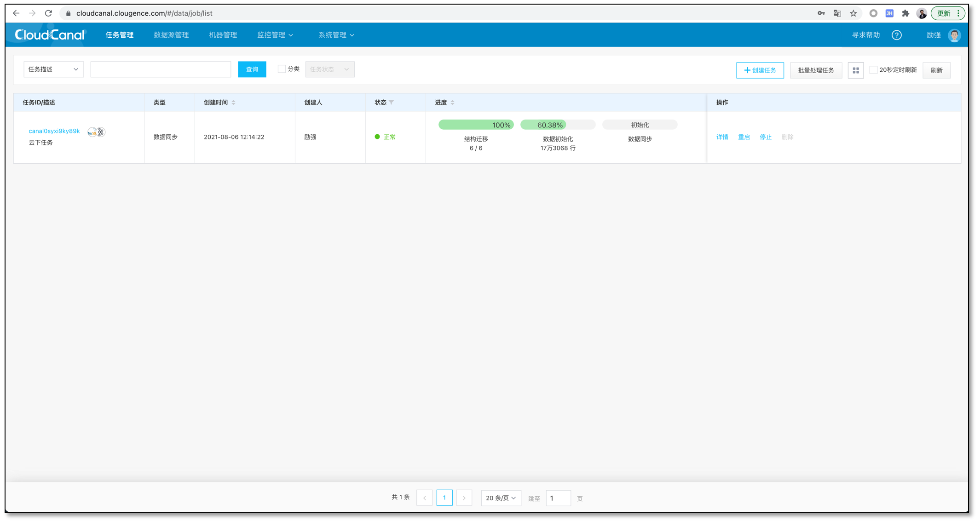Enable the 分类 checkbox
The image size is (980, 527).
click(282, 69)
